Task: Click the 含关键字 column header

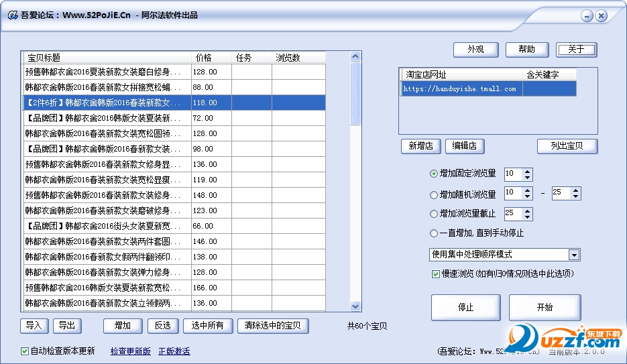Action: point(549,74)
